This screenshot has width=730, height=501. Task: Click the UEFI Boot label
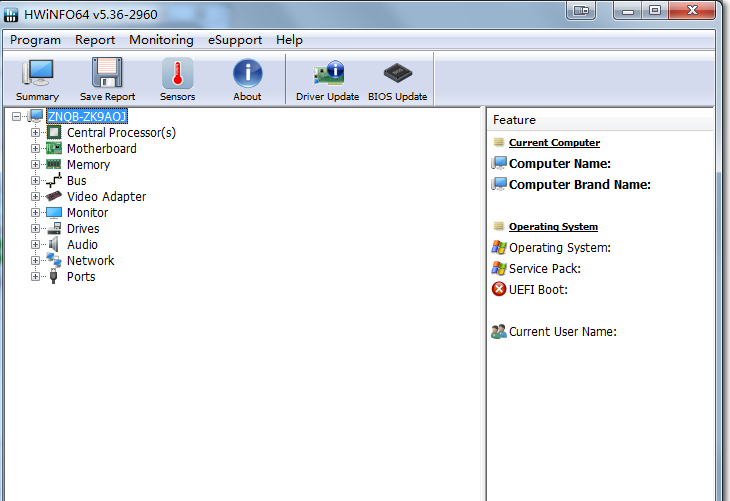tap(538, 290)
